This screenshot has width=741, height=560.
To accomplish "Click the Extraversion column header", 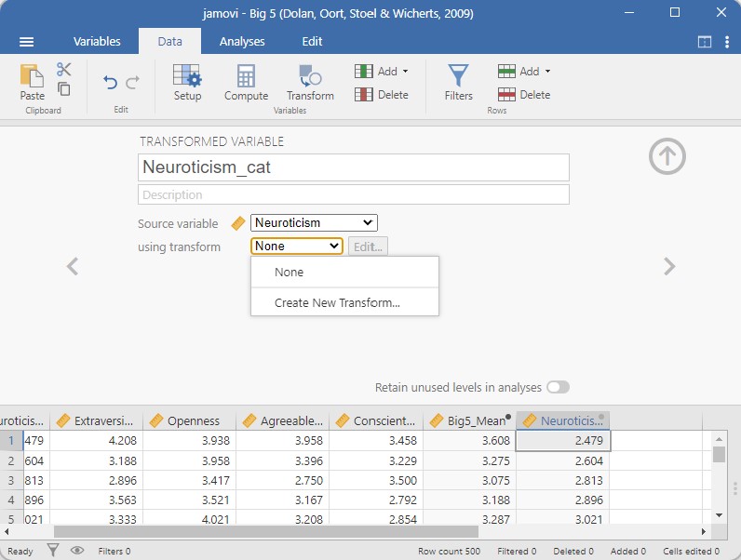I will 96,420.
